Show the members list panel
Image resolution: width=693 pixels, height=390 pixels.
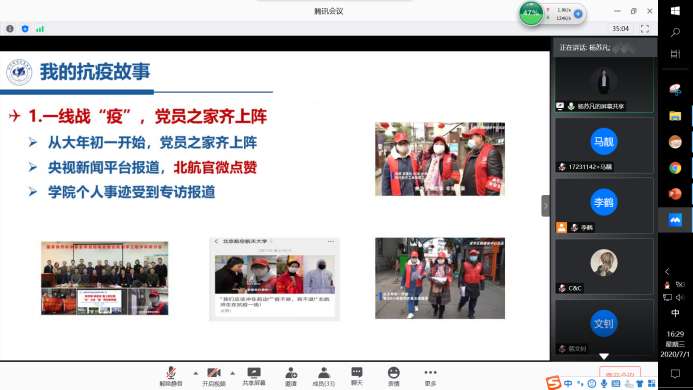coord(324,376)
